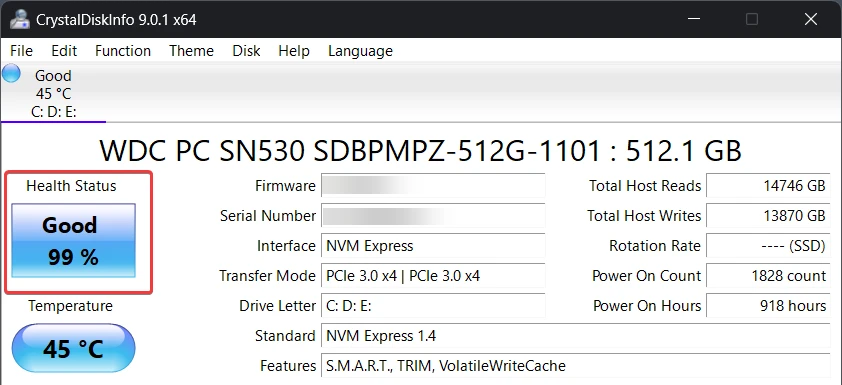842x385 pixels.
Task: Open the Edit menu
Action: (64, 51)
